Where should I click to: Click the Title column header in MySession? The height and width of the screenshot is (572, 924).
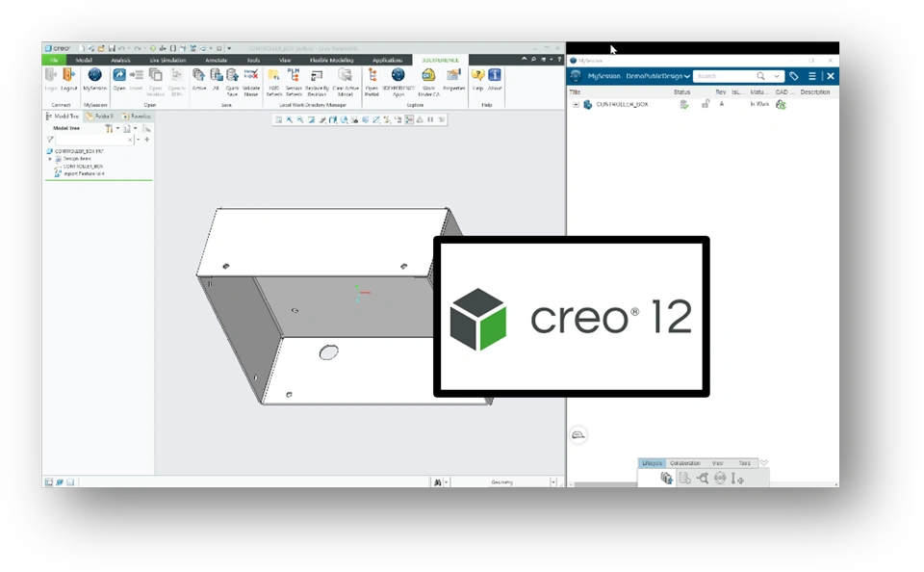pyautogui.click(x=576, y=92)
